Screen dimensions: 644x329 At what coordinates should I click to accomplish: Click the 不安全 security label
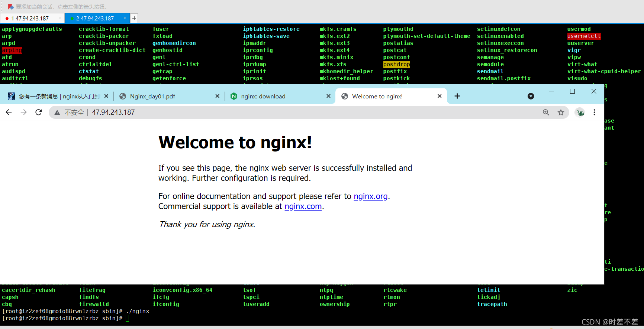tap(74, 112)
